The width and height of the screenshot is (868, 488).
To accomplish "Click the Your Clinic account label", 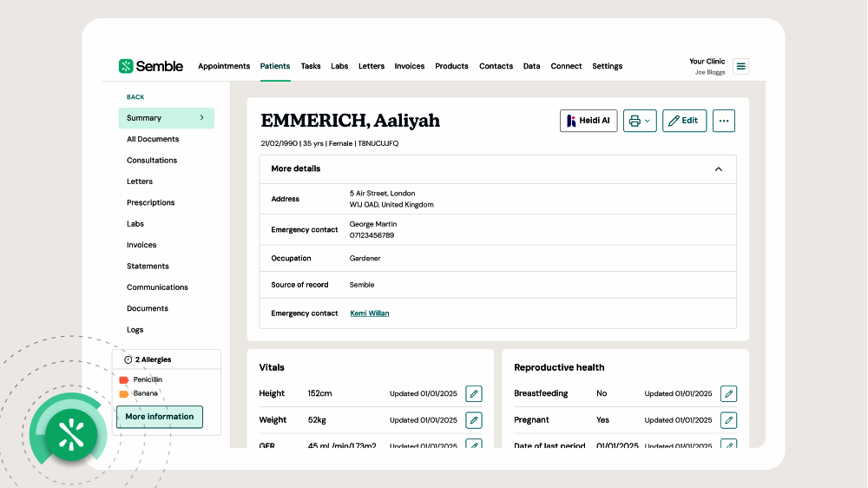I will coord(707,62).
